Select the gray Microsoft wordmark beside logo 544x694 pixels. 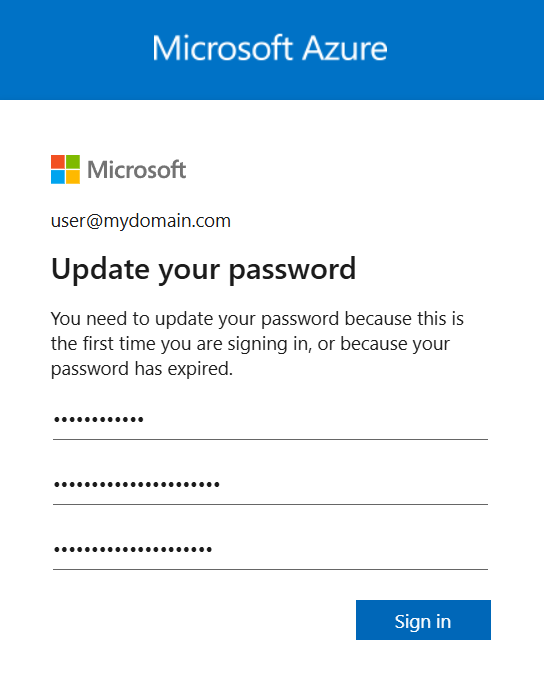137,170
